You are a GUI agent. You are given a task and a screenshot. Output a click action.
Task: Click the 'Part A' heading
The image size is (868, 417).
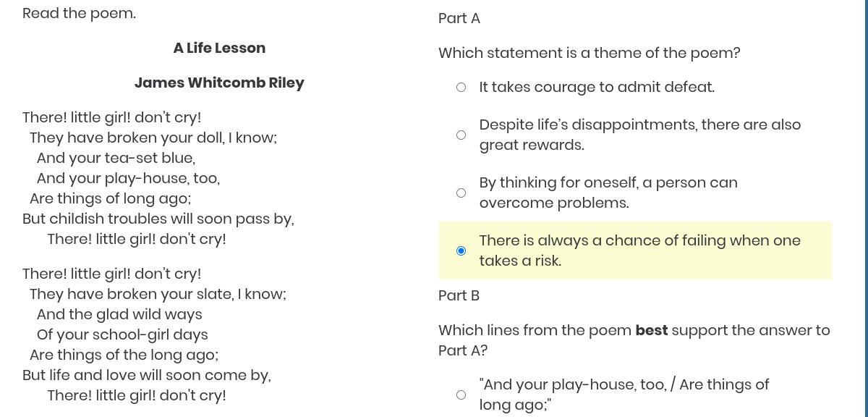[459, 19]
